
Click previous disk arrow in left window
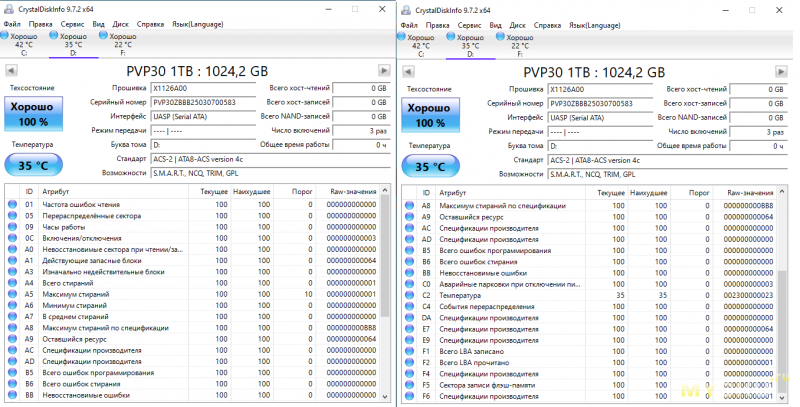11,71
